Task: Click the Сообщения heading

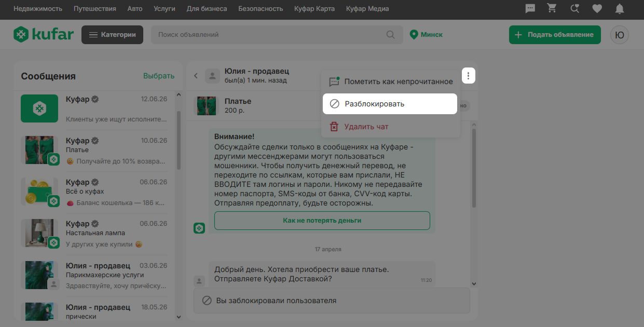Action: (x=48, y=76)
